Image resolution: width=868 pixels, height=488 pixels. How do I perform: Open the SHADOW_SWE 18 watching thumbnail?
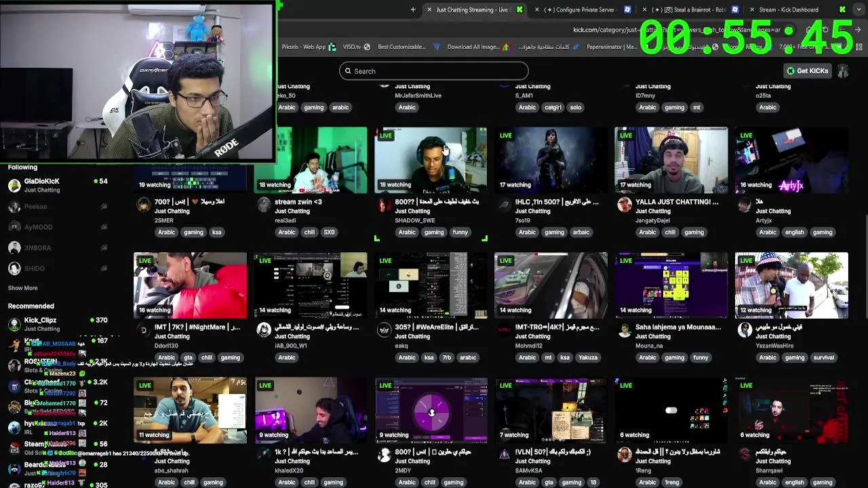pos(431,160)
